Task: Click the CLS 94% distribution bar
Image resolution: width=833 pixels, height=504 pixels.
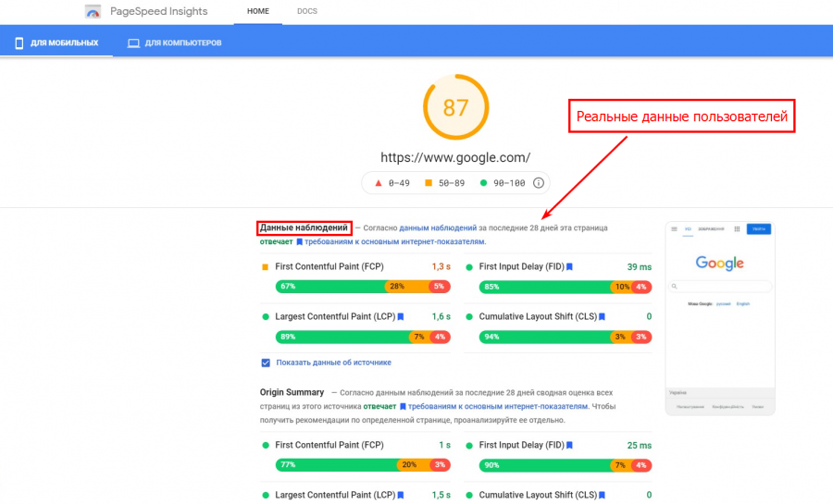Action: click(x=566, y=337)
